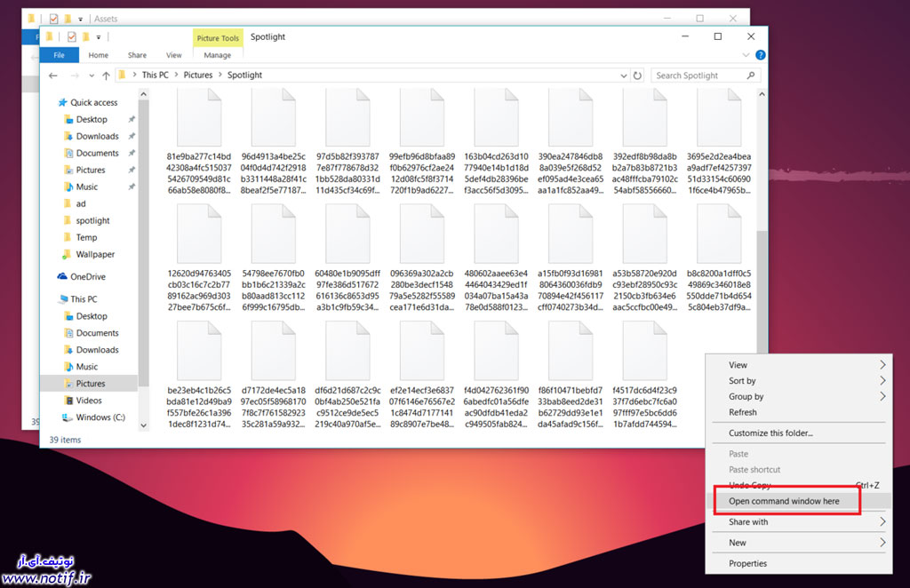Go up one folder level

click(106, 75)
